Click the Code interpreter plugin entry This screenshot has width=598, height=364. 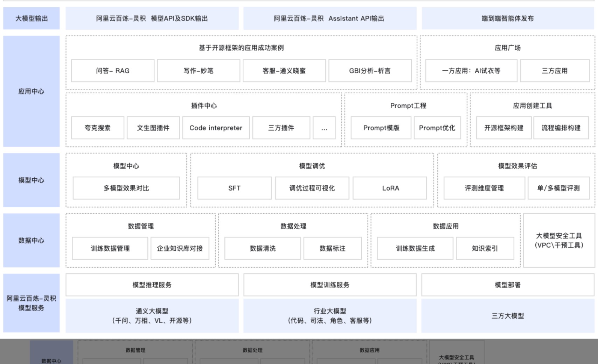pyautogui.click(x=216, y=128)
